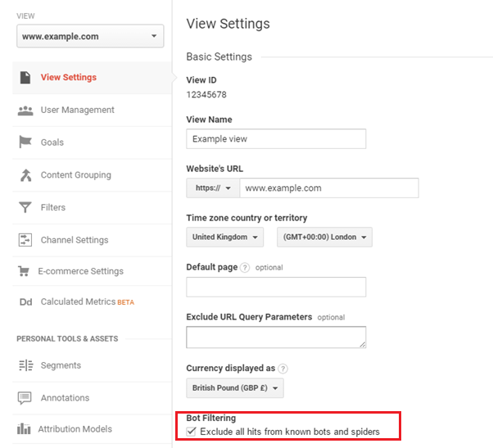The width and height of the screenshot is (493, 448).
Task: Click the Filters funnel icon
Action: tap(25, 208)
